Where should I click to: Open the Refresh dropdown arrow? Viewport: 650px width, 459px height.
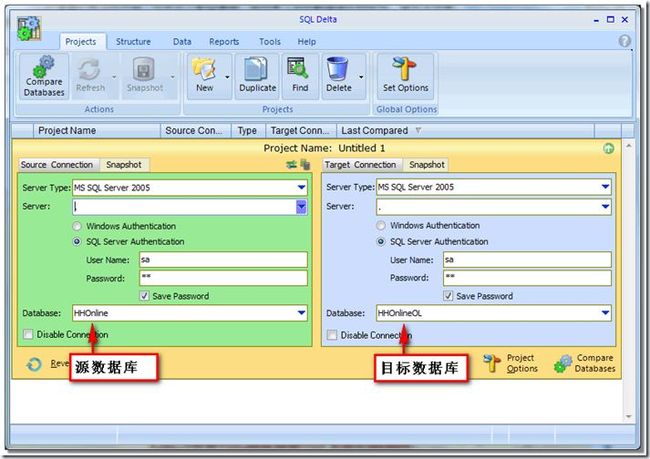point(114,77)
